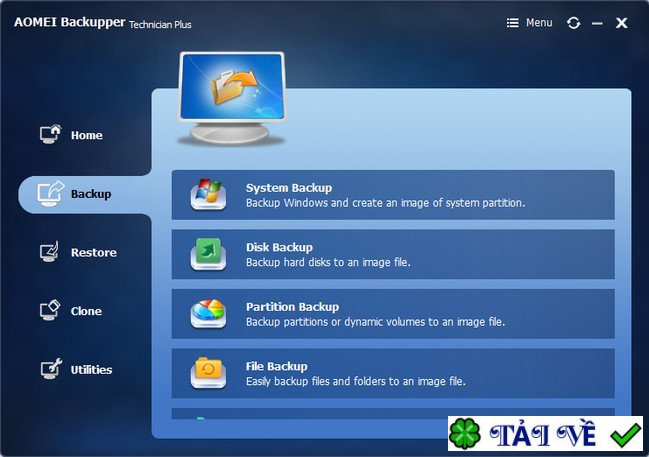Click the Clone sidebar icon
Screen dimensions: 649x457
click(x=50, y=310)
